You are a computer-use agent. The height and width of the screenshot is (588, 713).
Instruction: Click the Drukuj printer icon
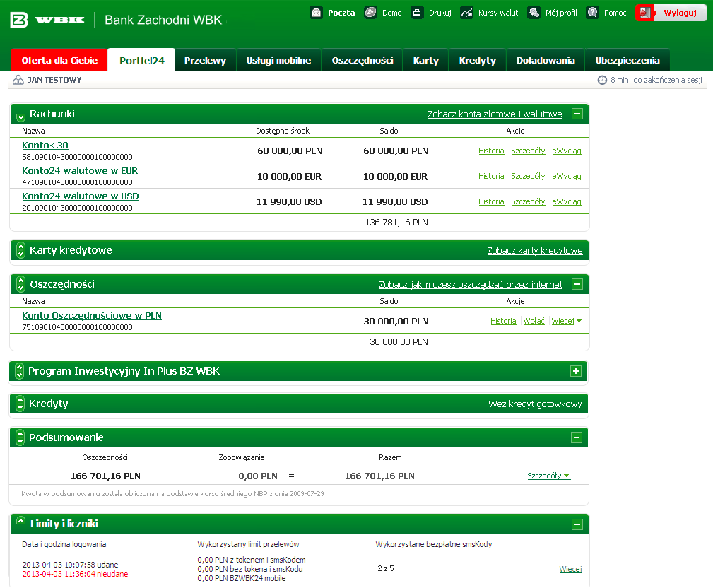[417, 12]
